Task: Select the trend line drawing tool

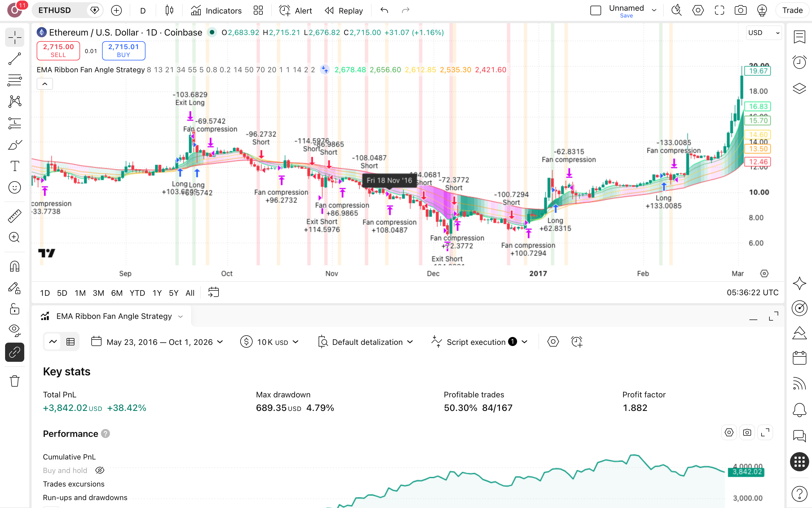Action: 14,58
